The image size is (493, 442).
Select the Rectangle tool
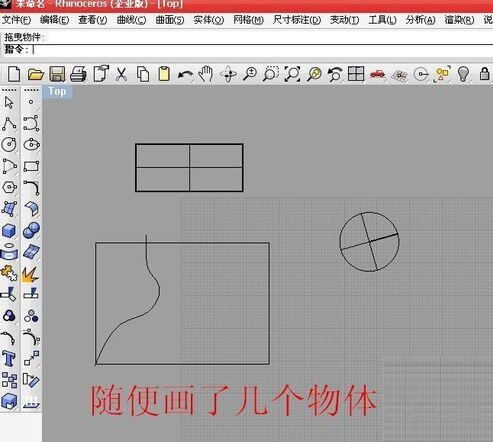click(31, 166)
